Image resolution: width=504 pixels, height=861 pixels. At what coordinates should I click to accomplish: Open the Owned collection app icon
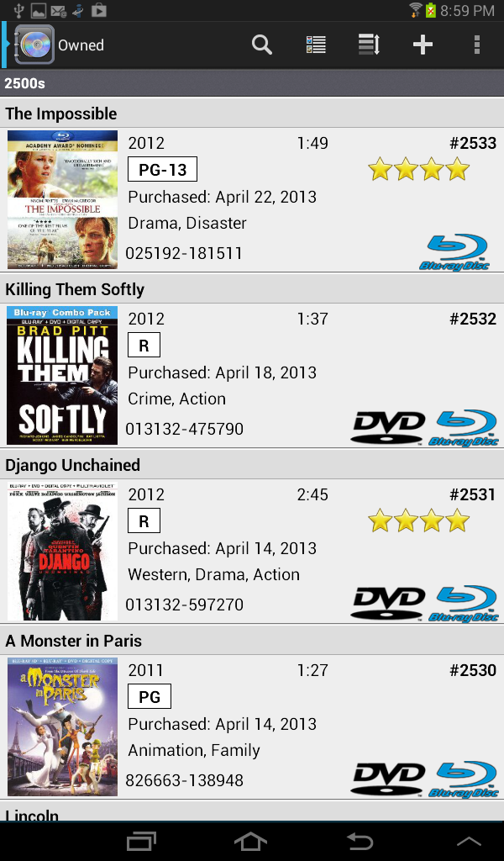point(34,45)
